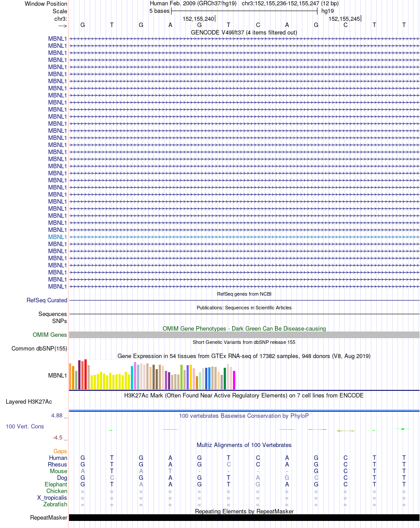Click the RepeatMasker track label
Screen dimensions: 420x528
(x=49, y=517)
